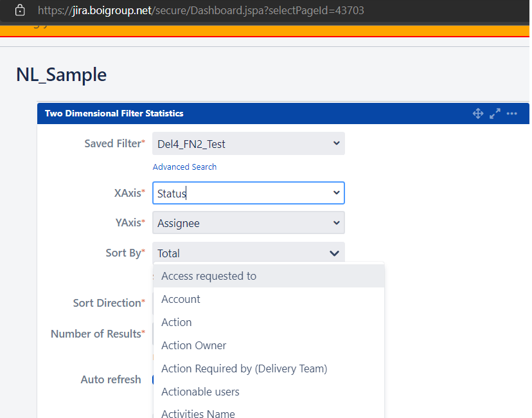Open the Saved Filter dropdown
The height and width of the screenshot is (418, 532).
pyautogui.click(x=249, y=143)
